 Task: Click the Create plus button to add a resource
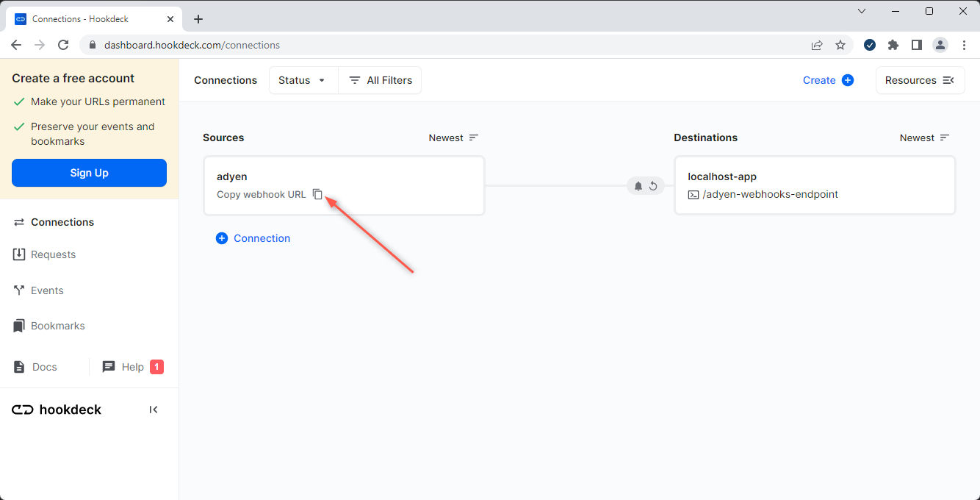click(x=848, y=80)
